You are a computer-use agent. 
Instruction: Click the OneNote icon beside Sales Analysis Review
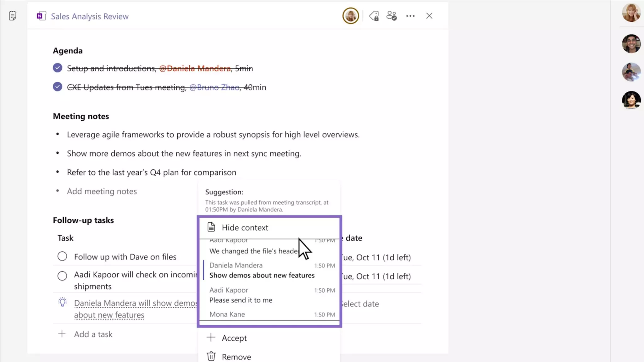point(41,16)
